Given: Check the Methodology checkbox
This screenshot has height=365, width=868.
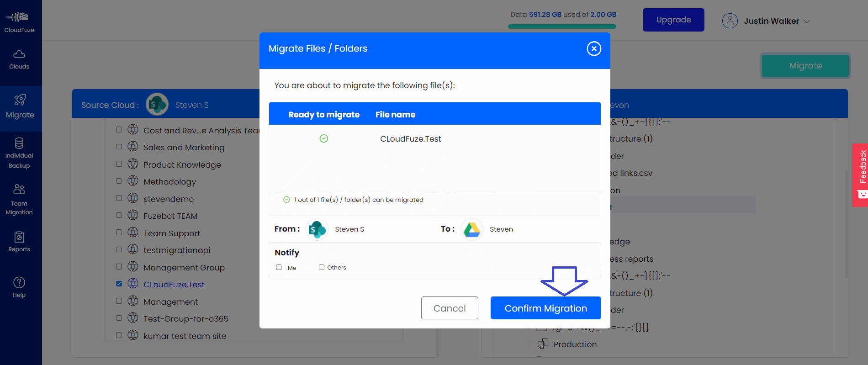Looking at the screenshot, I should [119, 181].
